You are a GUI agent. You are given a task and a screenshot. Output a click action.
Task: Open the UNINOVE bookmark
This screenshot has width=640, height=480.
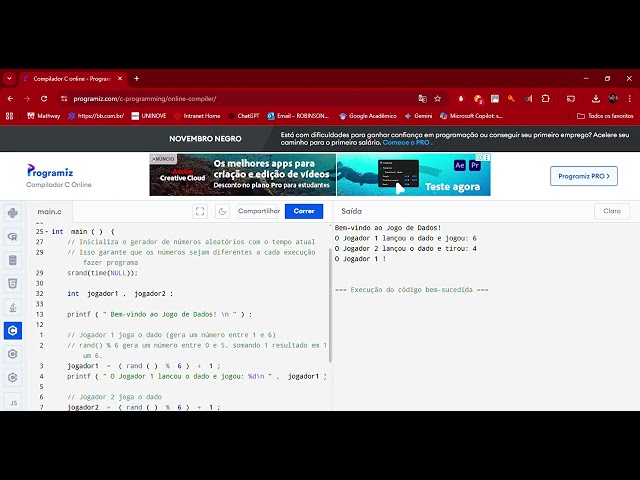tap(149, 116)
